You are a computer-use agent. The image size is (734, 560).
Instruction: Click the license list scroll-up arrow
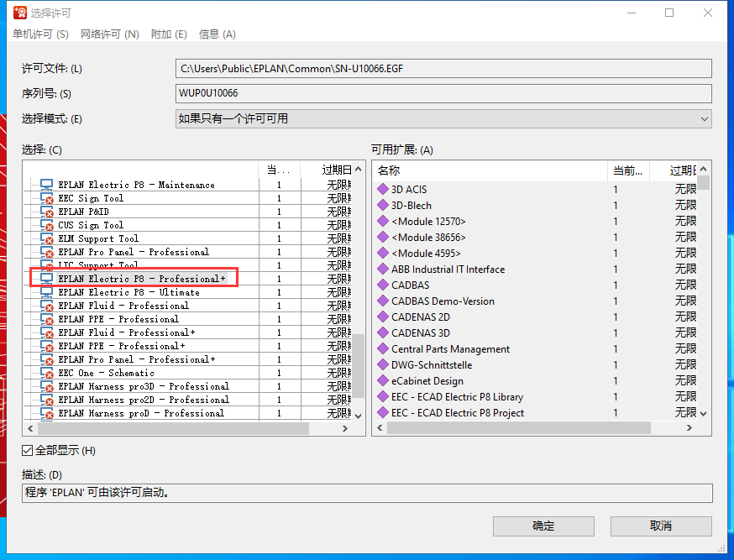click(359, 170)
